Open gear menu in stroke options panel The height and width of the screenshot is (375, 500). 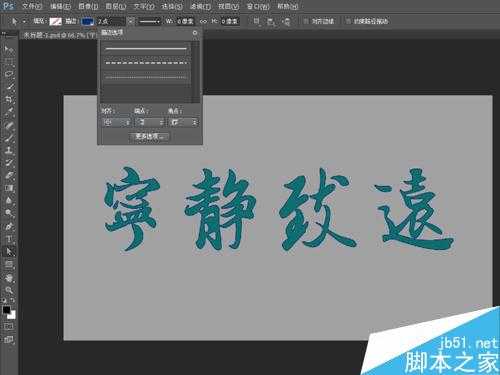click(195, 33)
